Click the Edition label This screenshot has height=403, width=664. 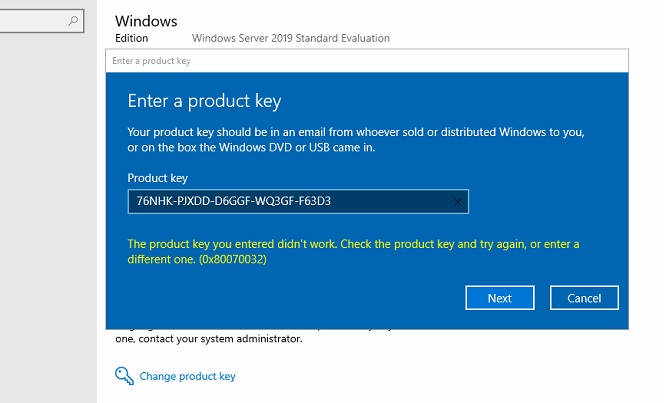[131, 38]
